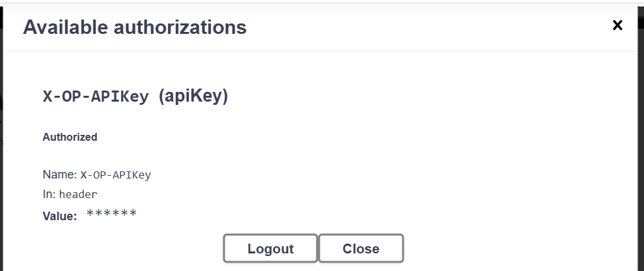Click the 'Name:' field label
644x271 pixels.
click(x=60, y=175)
